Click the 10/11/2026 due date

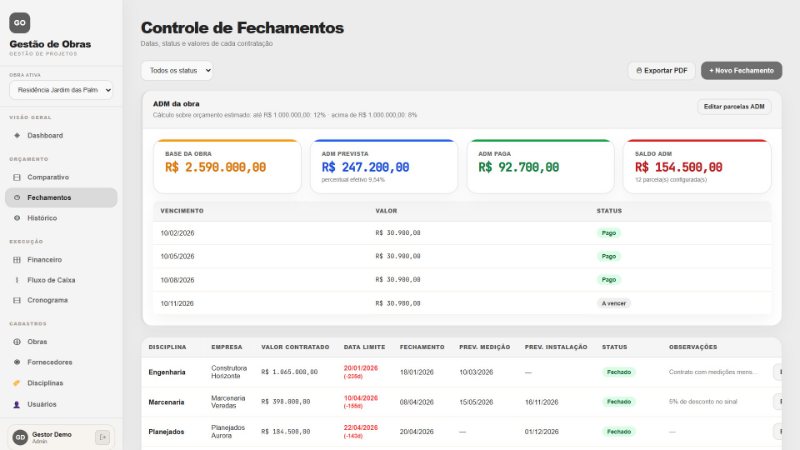coord(177,304)
